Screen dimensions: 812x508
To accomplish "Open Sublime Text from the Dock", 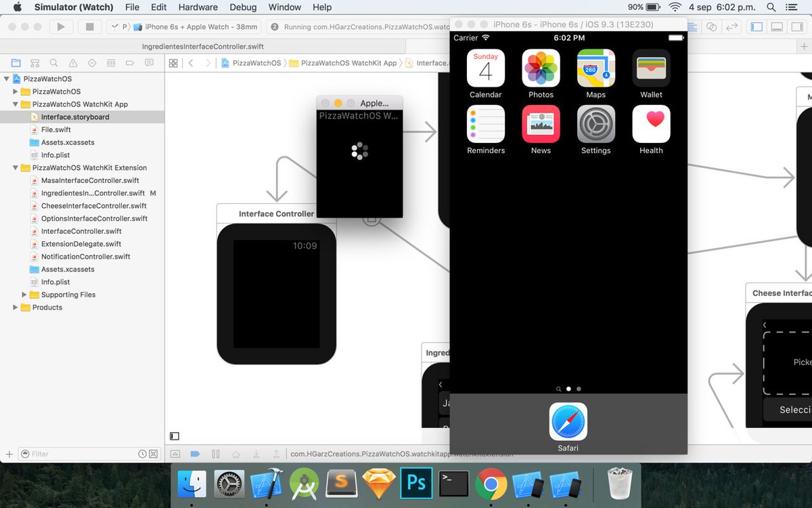I will 342,484.
